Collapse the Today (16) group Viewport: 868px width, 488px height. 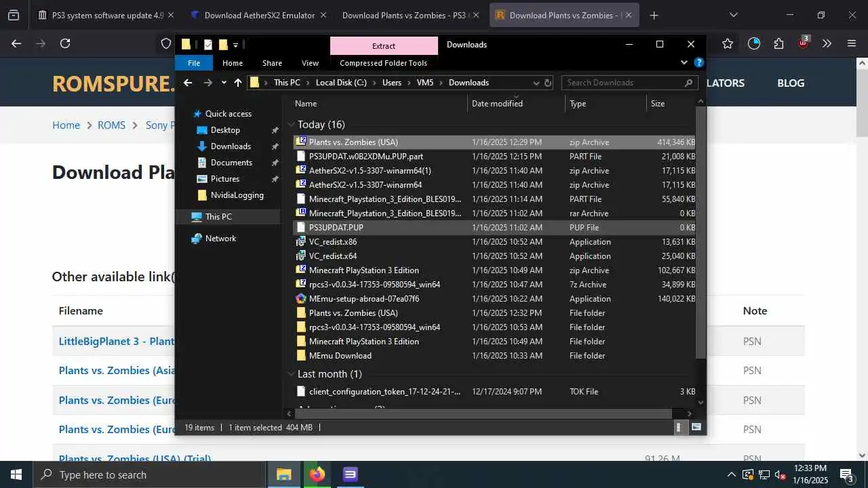(291, 125)
